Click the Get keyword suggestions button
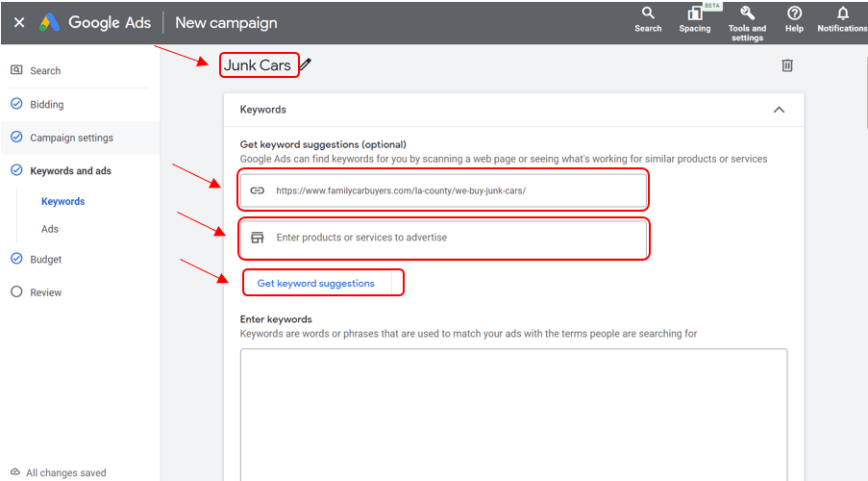Screen dimensions: 868x481 316,284
